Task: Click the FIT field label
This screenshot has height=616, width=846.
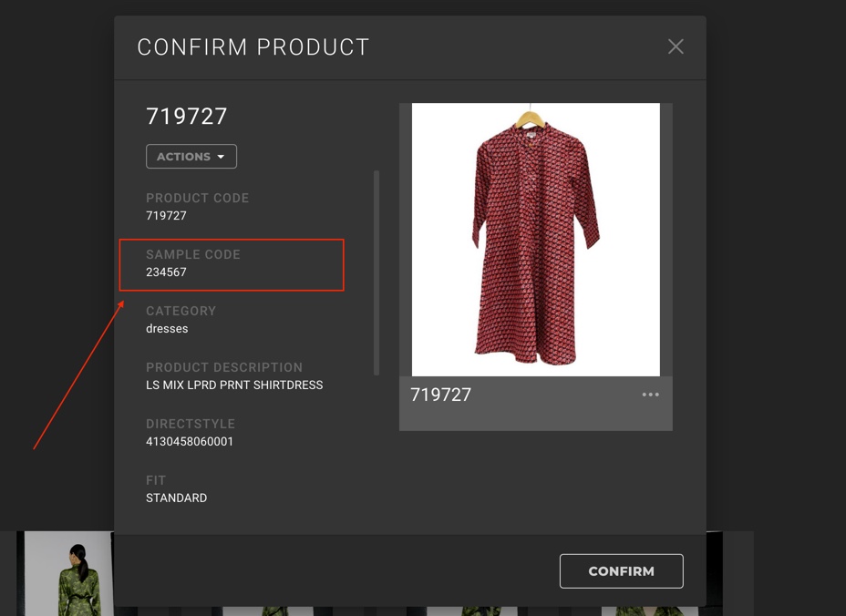Action: (156, 480)
